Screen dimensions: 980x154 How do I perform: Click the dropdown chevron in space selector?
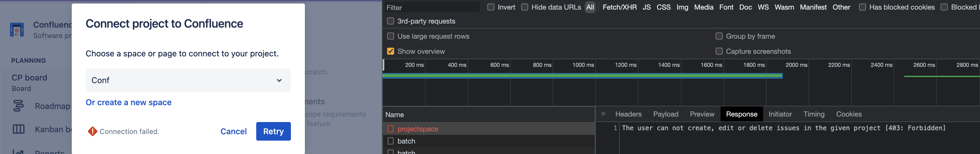[279, 80]
